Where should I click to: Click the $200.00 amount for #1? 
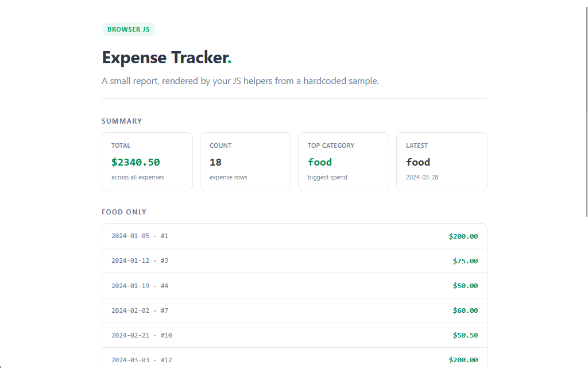(x=463, y=236)
